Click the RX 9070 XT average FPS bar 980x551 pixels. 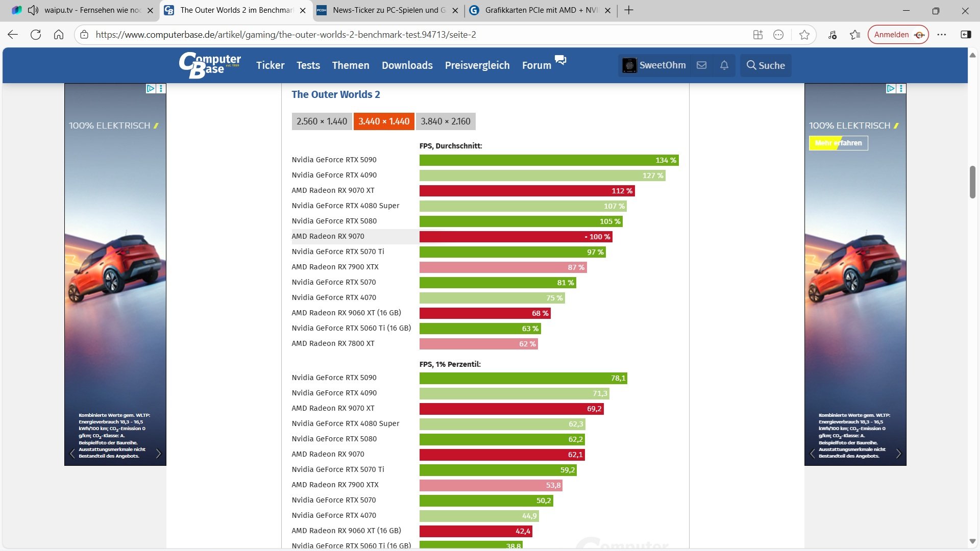pyautogui.click(x=526, y=191)
